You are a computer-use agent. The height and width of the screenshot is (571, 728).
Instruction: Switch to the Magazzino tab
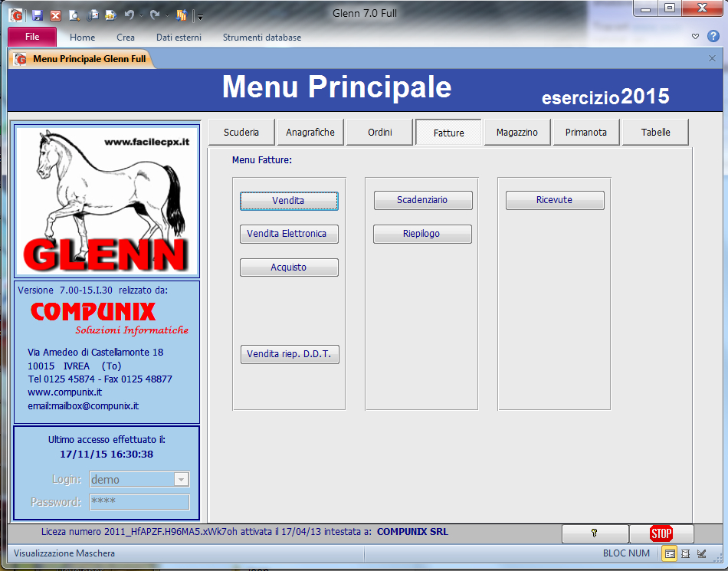pos(517,133)
